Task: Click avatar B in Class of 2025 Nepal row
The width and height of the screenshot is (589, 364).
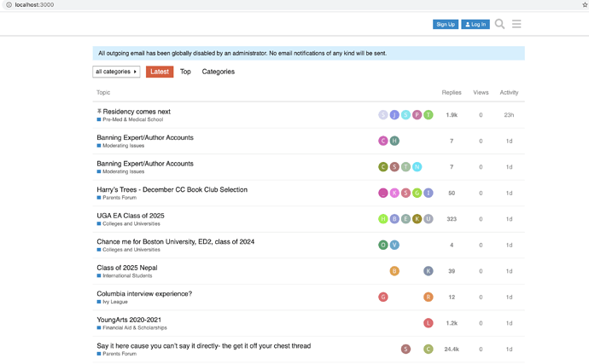Action: tap(394, 271)
